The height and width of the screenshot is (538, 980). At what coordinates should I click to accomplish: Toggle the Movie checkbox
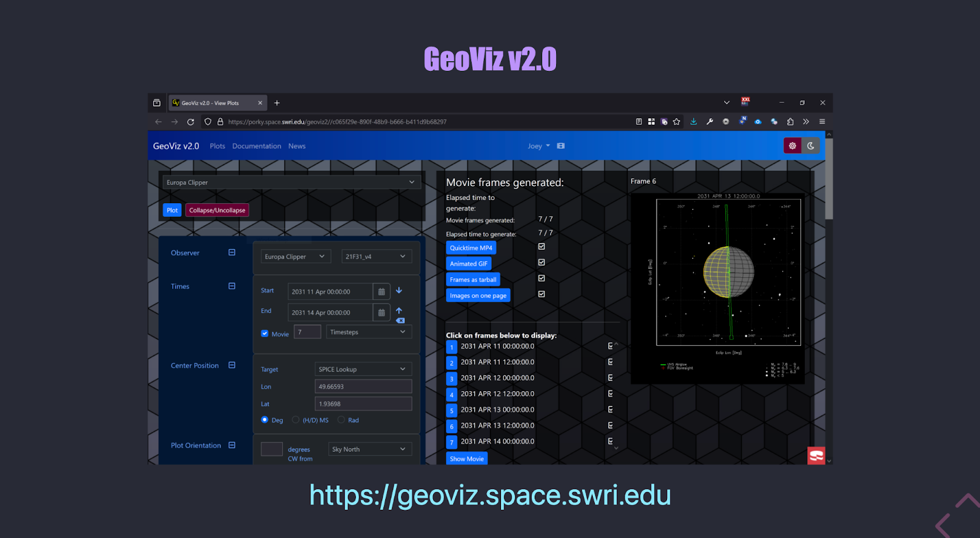pyautogui.click(x=265, y=334)
